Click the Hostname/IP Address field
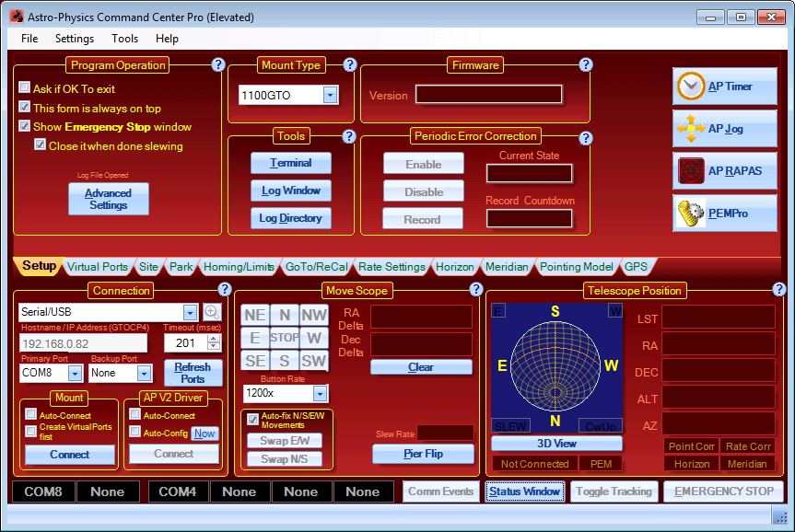795x532 pixels. click(x=84, y=343)
